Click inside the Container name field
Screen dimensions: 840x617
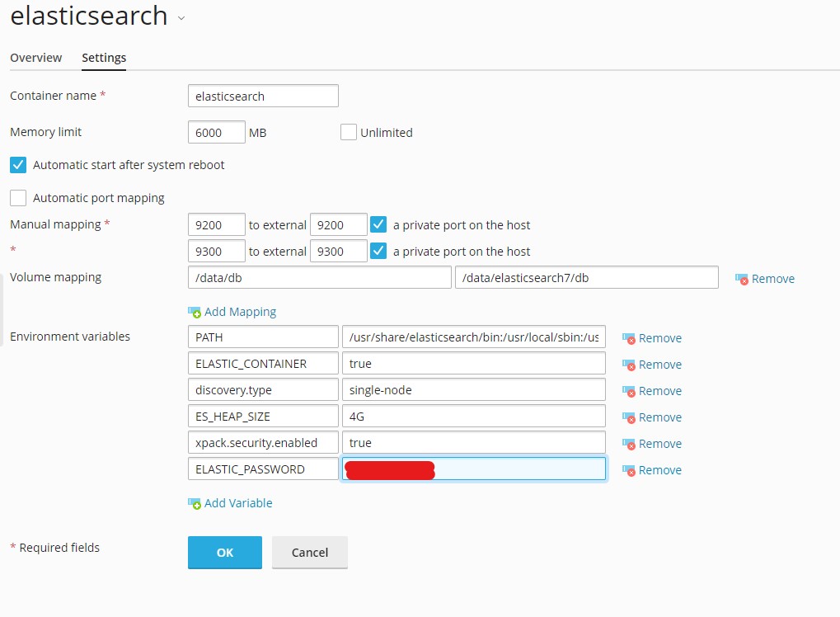tap(262, 96)
